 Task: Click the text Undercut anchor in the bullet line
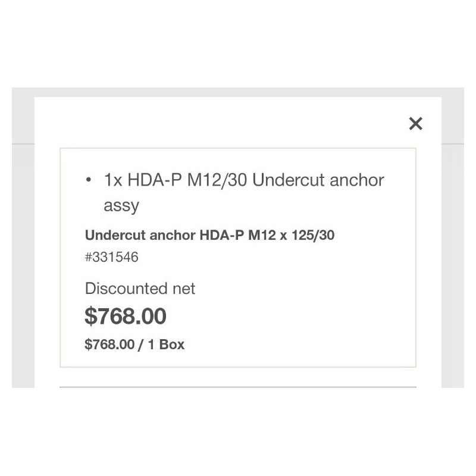click(x=318, y=180)
